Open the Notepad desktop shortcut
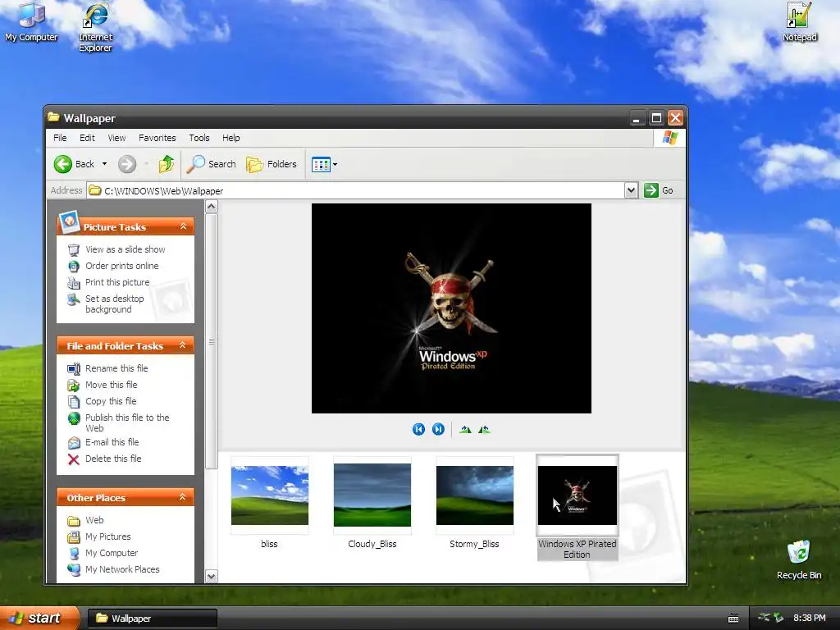This screenshot has width=840, height=630. pos(799,22)
